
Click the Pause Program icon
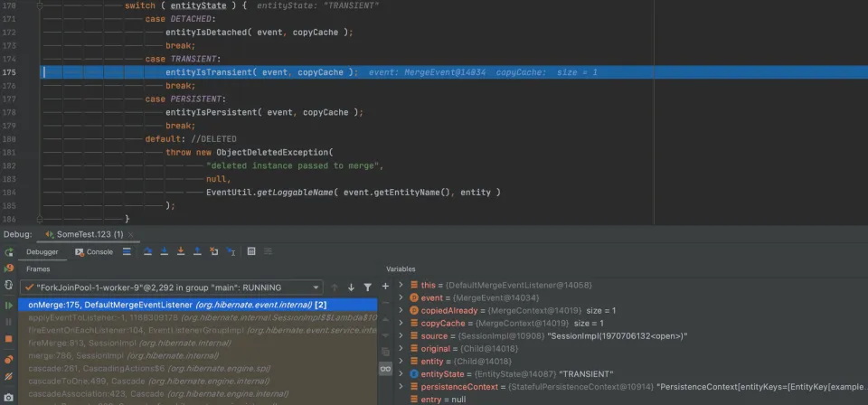(9, 322)
